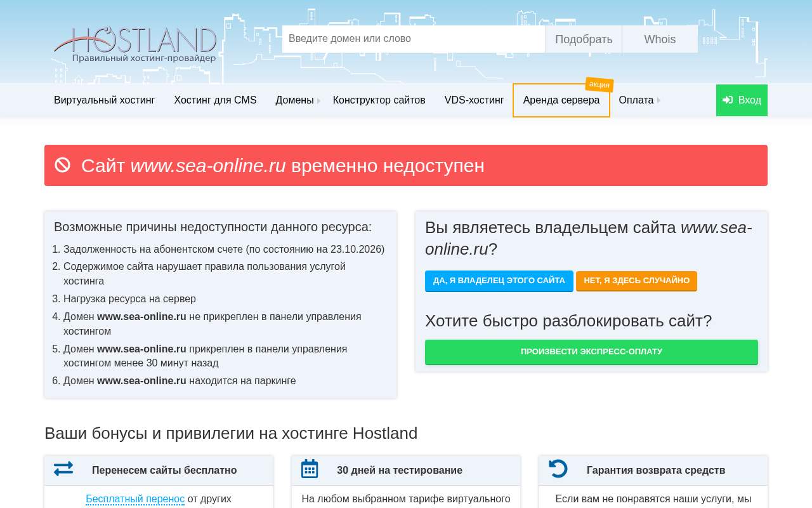Follow the 'Бесплатный перенос' link
Image resolution: width=812 pixels, height=508 pixels.
pyautogui.click(x=135, y=499)
